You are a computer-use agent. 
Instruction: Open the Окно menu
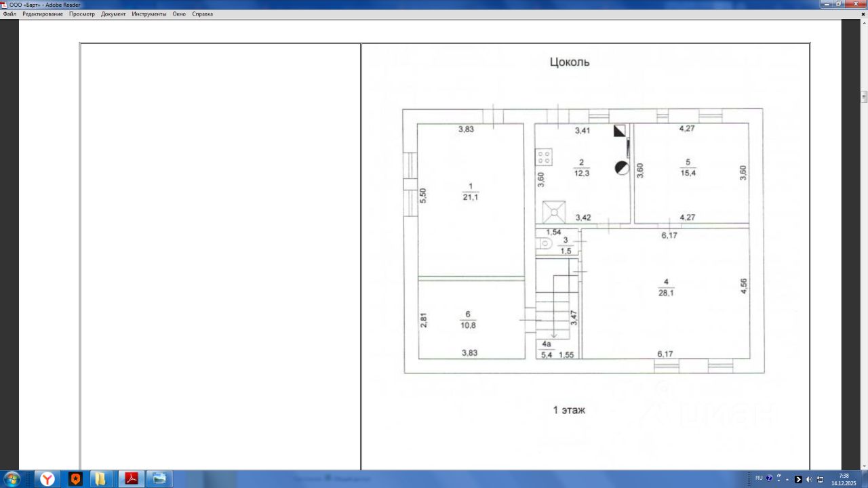click(x=179, y=14)
